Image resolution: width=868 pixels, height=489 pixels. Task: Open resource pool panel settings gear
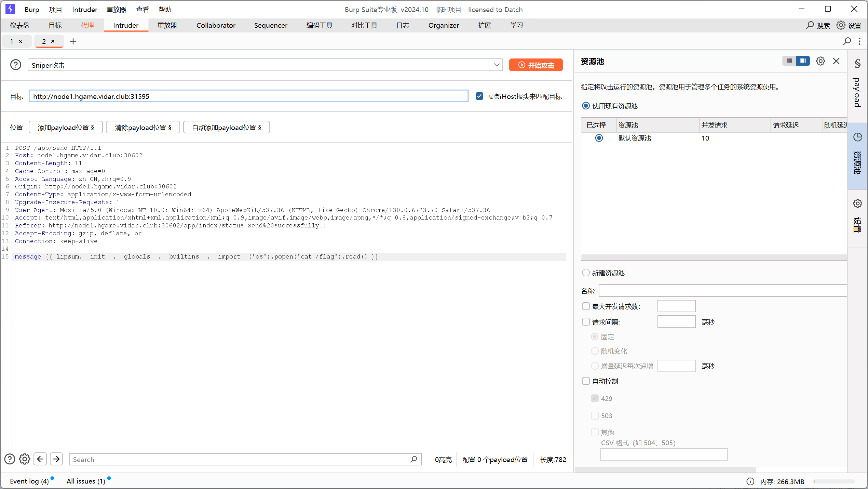tap(820, 61)
